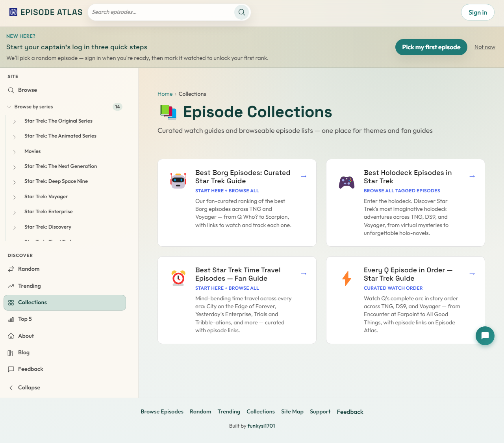Screen dimensions: 504x443
Task: Expand Star Trek: The Next Generation
Action: pyautogui.click(x=15, y=167)
